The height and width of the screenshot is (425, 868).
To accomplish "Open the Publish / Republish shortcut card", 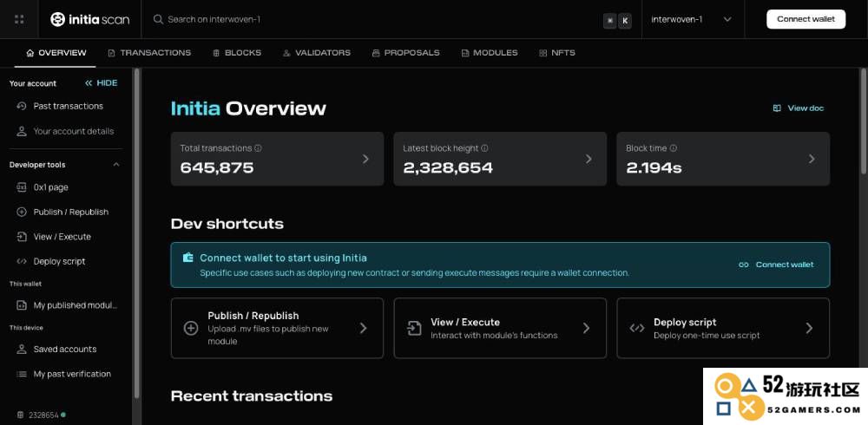I will coord(278,328).
